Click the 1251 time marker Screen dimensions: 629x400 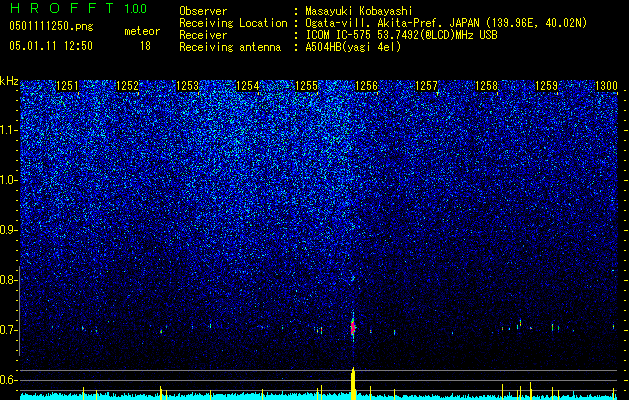[68, 86]
